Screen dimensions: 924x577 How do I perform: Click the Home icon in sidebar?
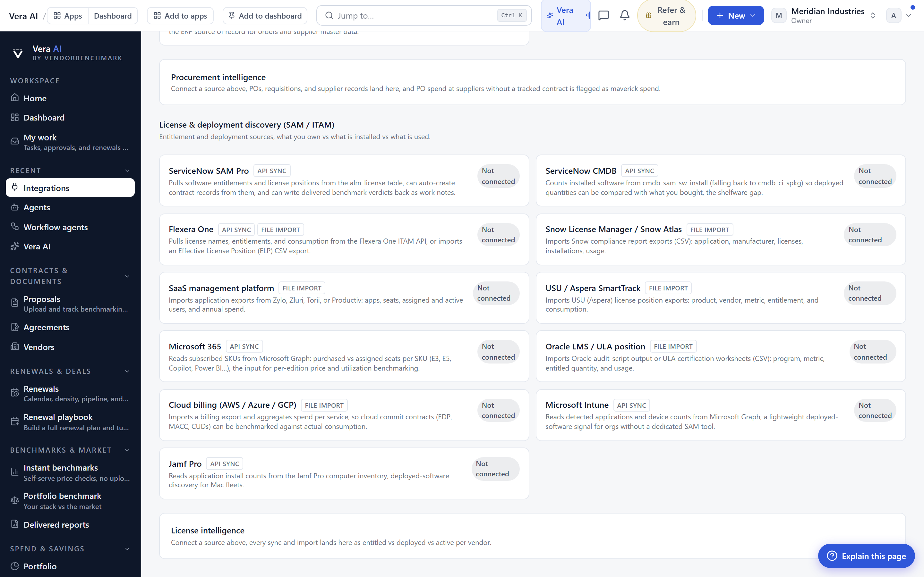click(x=14, y=98)
